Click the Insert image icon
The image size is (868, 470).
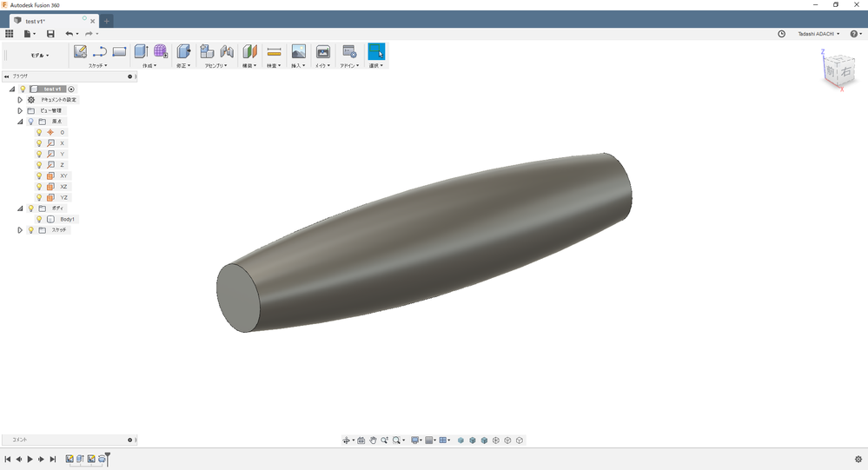coord(298,51)
